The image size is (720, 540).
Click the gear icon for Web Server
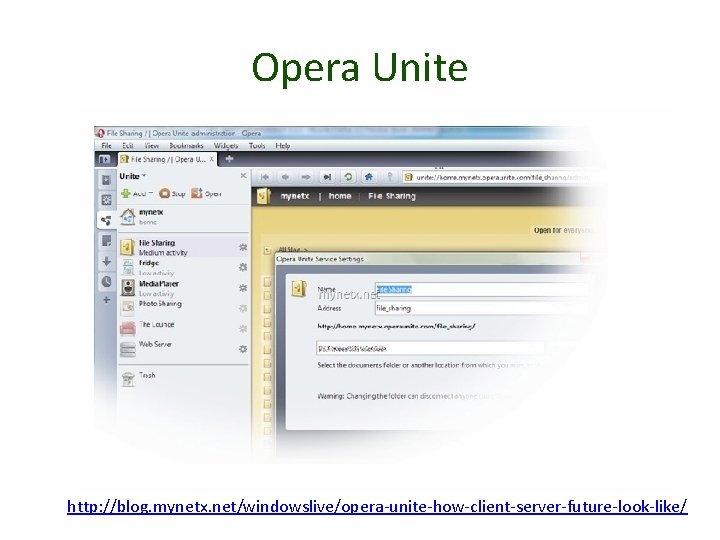pyautogui.click(x=243, y=349)
